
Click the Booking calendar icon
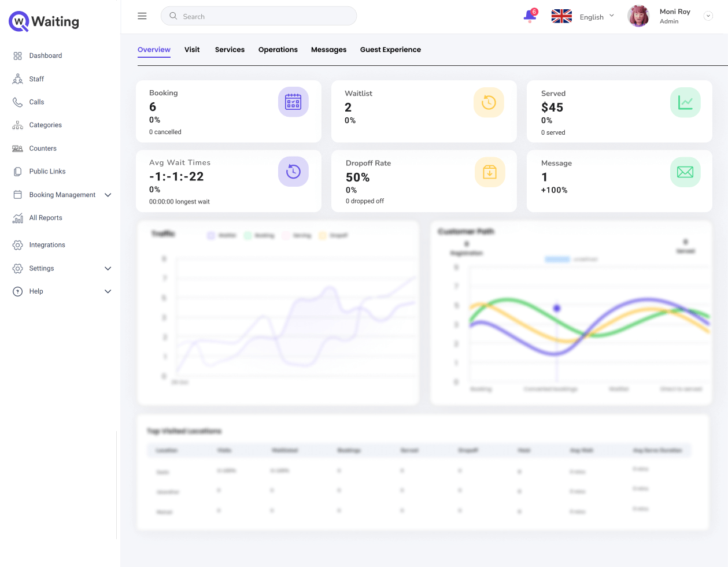[293, 102]
